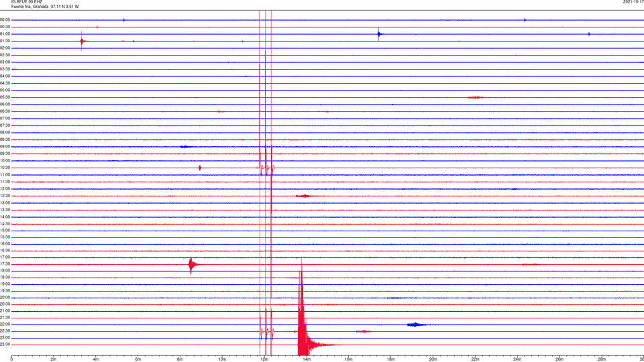Viewport: 644px width, 362px height.
Task: Click the 08:00 trace time label
Action: point(5,133)
